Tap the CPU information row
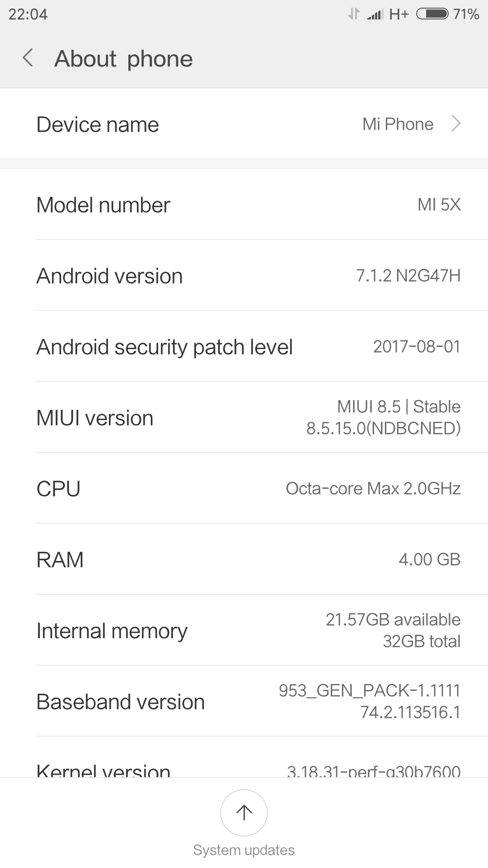The image size is (488, 868). (244, 489)
